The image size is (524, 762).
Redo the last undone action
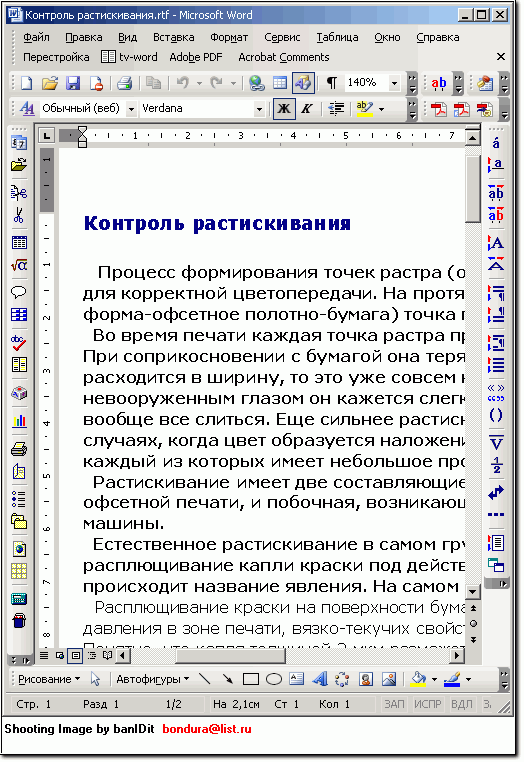(x=216, y=84)
